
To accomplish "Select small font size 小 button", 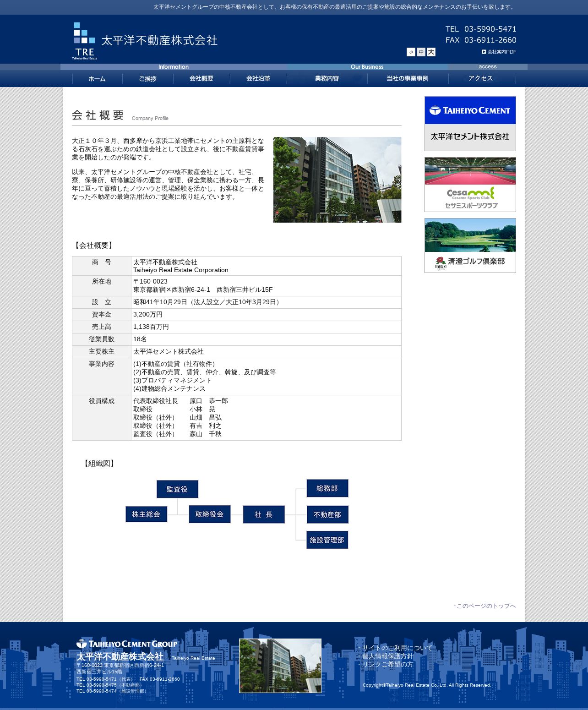I will (411, 52).
